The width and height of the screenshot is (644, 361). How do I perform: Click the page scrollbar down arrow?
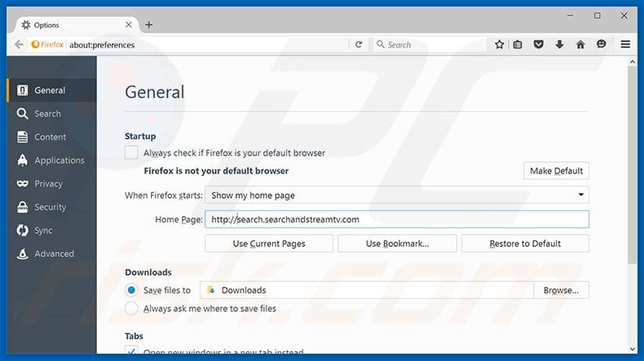(632, 349)
